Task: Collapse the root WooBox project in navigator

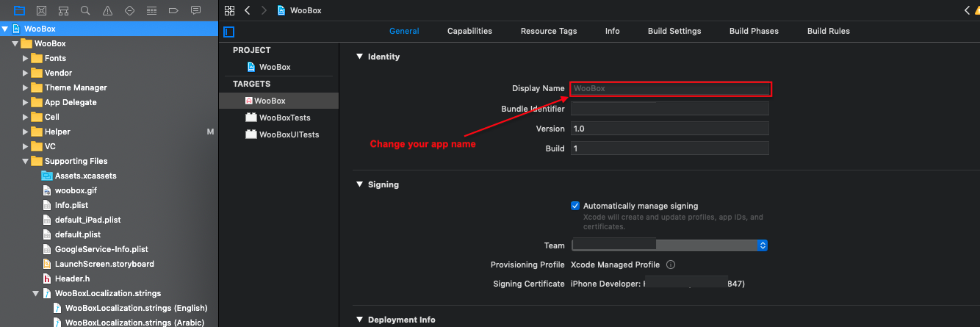Action: click(6, 29)
